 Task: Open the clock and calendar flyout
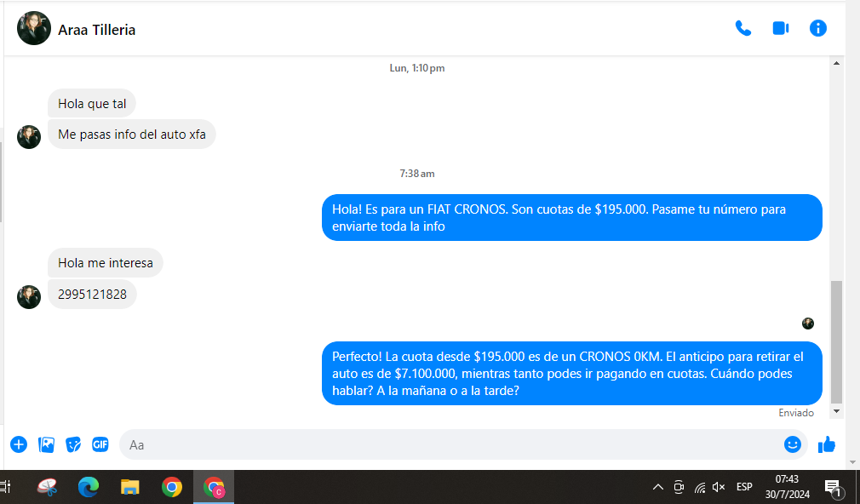coord(788,487)
